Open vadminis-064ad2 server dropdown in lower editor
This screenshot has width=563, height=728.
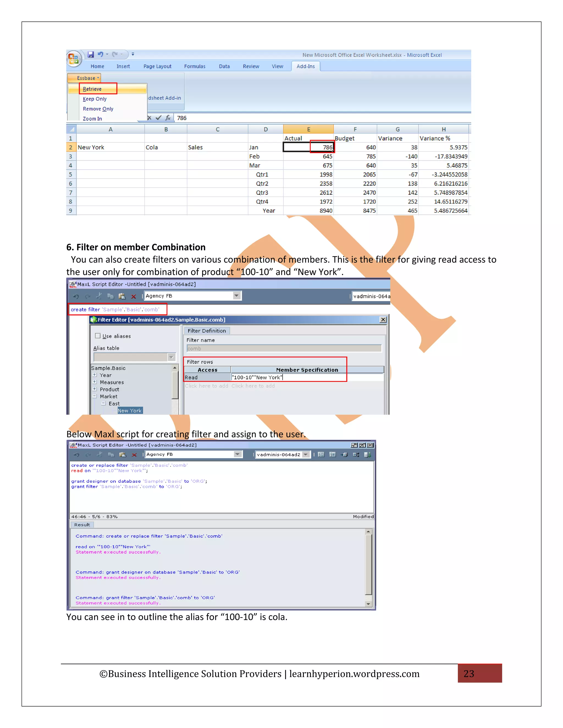coord(305,455)
